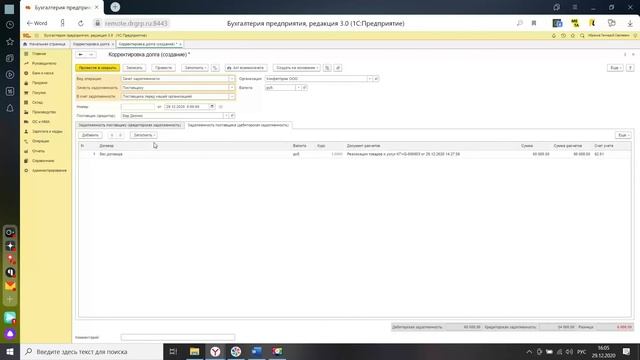Viewport: 640px width, 360px height.
Task: Expand the Организация dropdown arrow
Action: [x=370, y=78]
